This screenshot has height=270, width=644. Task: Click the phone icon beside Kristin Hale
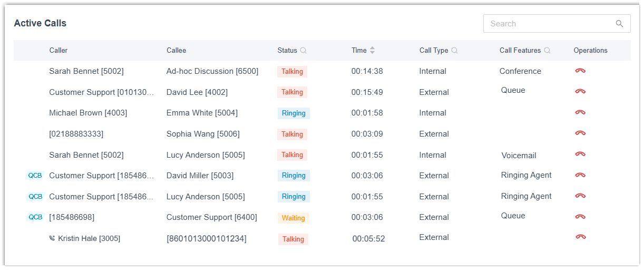point(52,238)
